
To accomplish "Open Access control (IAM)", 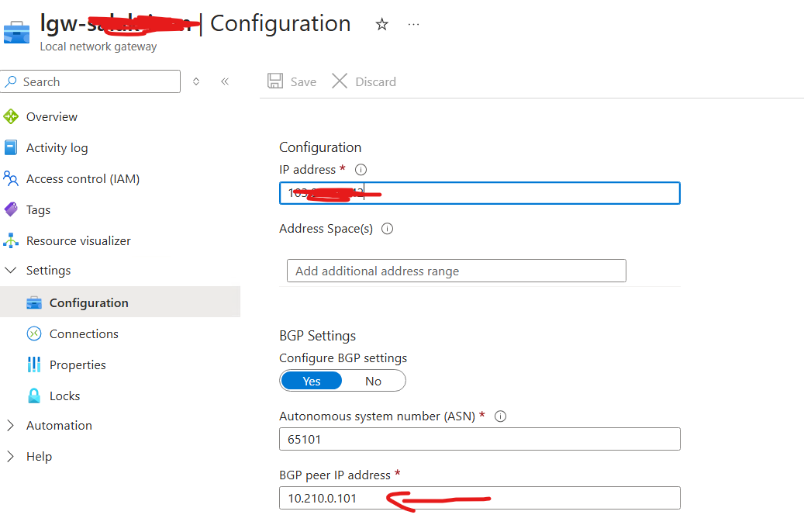I will [83, 179].
